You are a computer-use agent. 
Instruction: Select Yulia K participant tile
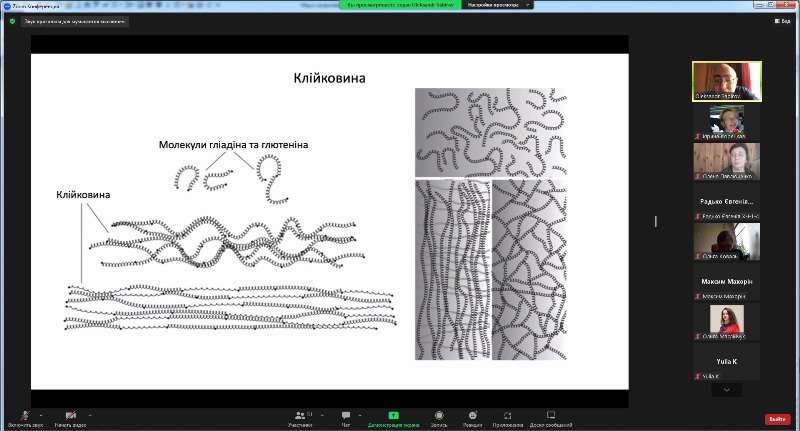727,362
